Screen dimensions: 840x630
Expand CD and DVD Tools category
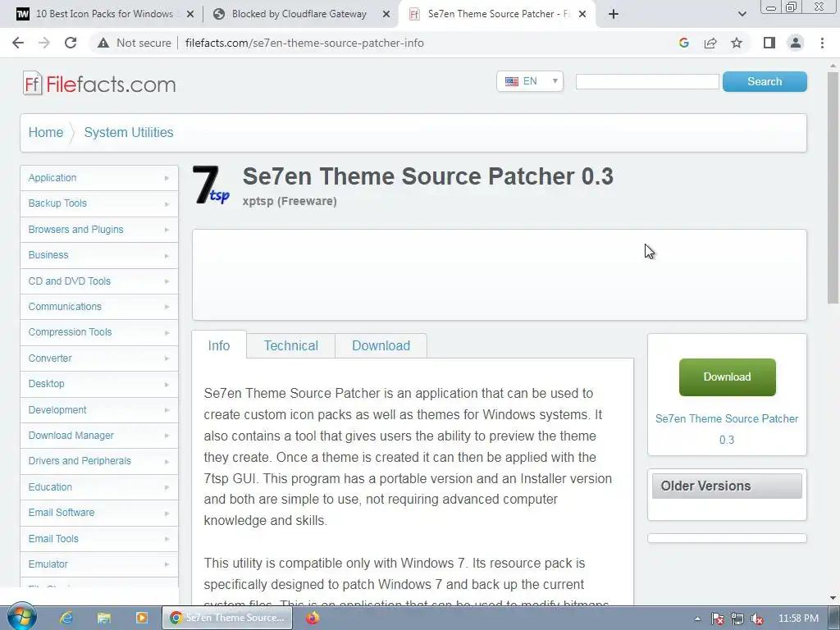coord(99,281)
